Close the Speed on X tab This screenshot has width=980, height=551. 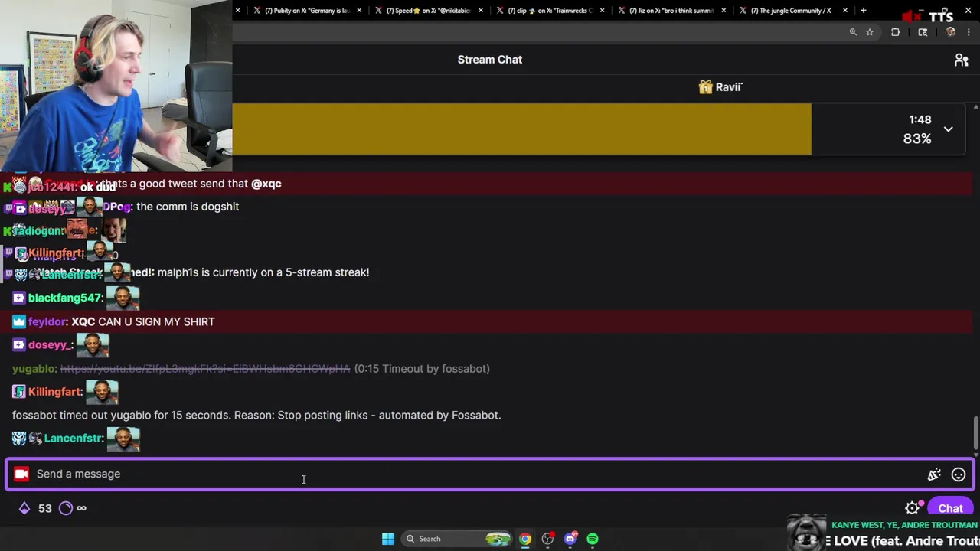(x=481, y=11)
